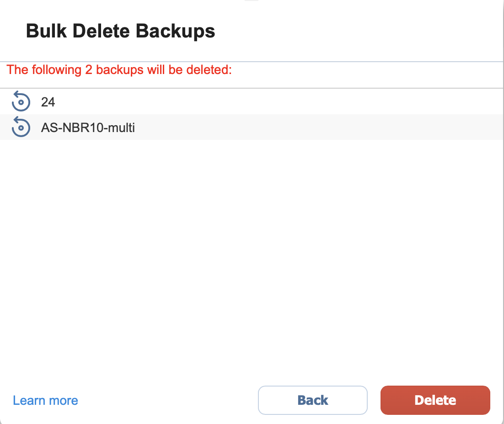Click the blank header area right of the title

357,31
